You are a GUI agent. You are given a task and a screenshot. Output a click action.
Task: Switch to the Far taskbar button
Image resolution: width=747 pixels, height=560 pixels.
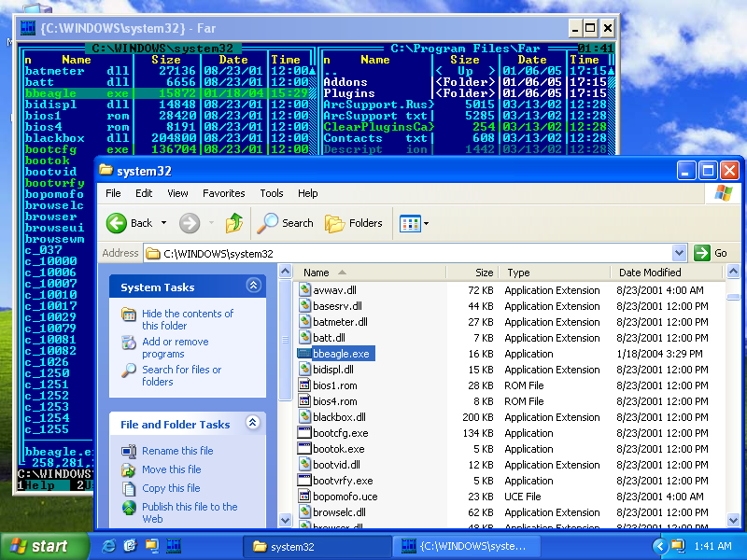coord(466,547)
